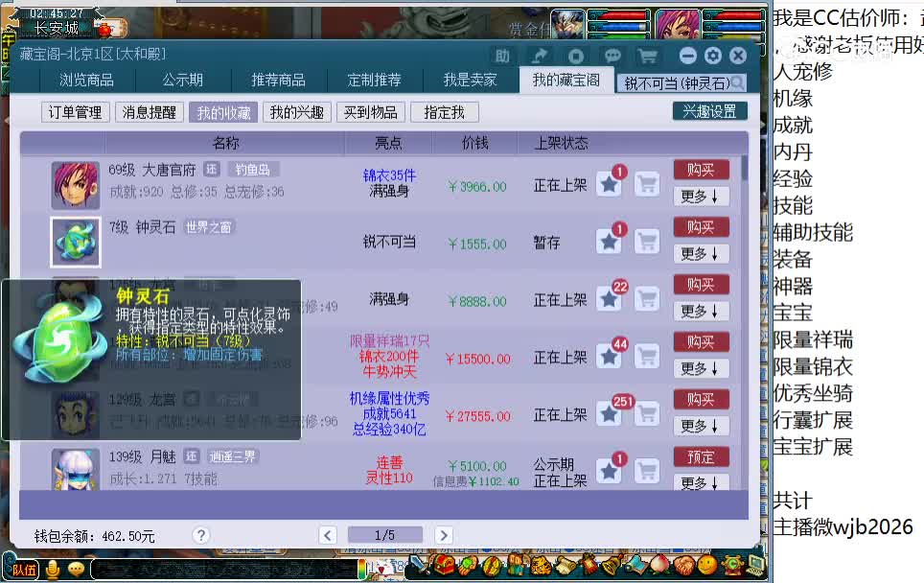The width and height of the screenshot is (924, 583).
Task: Toggle favorite star for 139级 月魅
Action: coord(609,471)
